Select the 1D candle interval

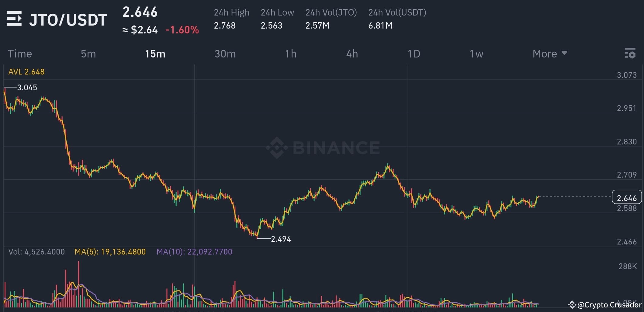(x=414, y=54)
